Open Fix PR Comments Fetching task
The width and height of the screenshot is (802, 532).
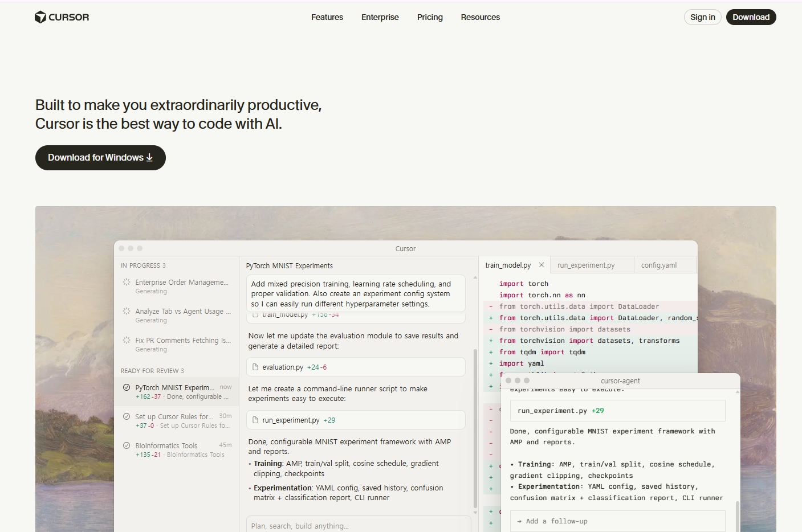[177, 345]
